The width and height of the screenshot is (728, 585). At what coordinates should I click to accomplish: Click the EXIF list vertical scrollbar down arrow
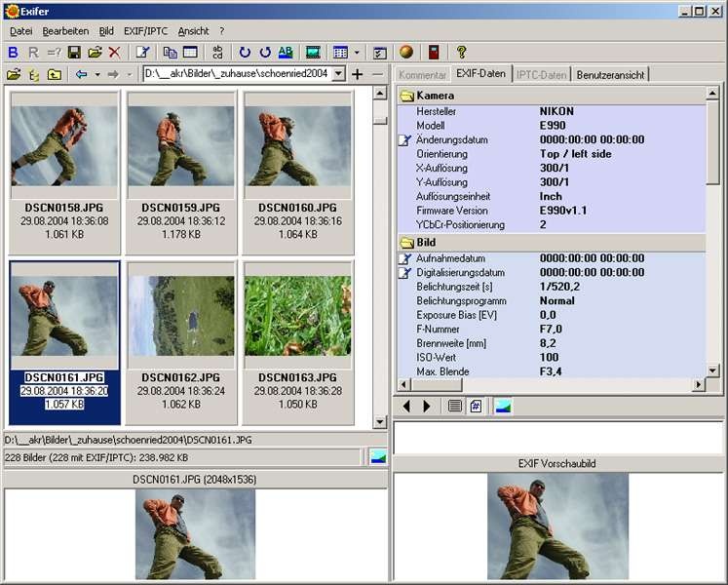pyautogui.click(x=712, y=371)
